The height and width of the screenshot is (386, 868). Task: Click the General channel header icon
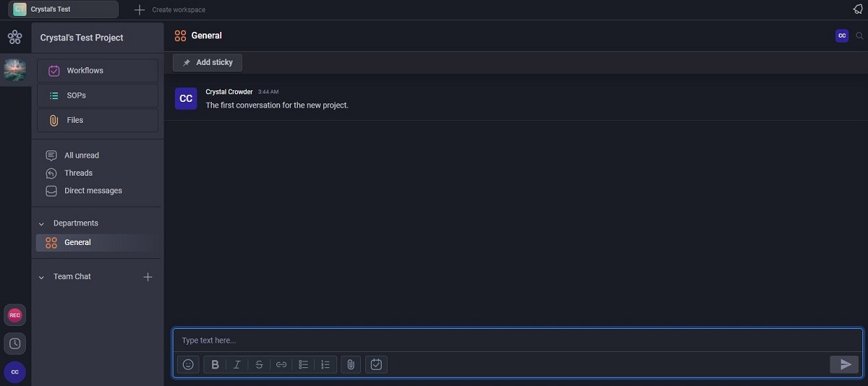[180, 35]
